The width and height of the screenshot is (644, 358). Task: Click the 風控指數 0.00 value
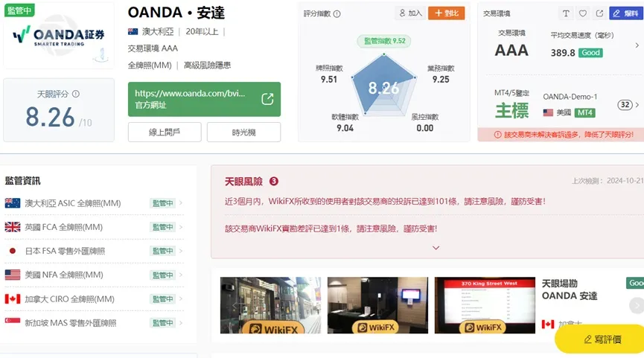pos(424,128)
